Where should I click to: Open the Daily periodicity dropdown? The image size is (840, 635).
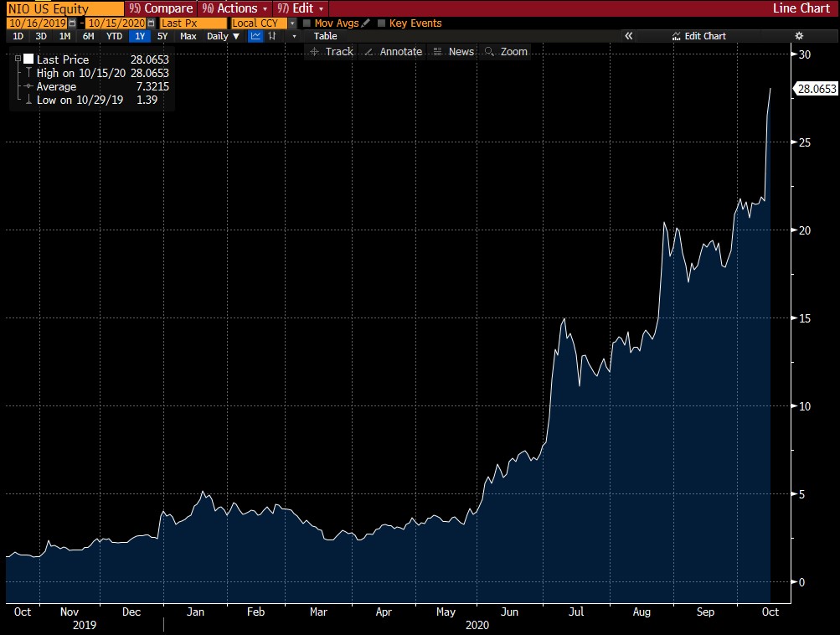pyautogui.click(x=223, y=36)
